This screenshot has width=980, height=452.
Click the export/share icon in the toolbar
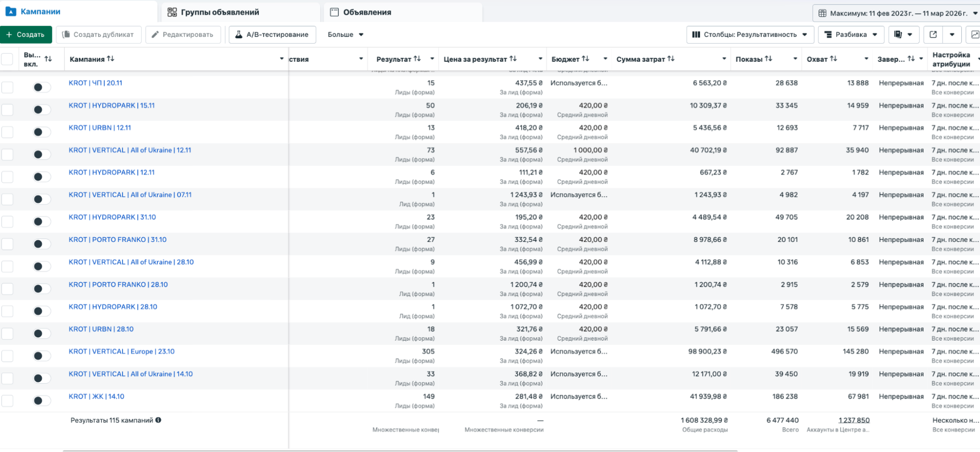tap(933, 34)
